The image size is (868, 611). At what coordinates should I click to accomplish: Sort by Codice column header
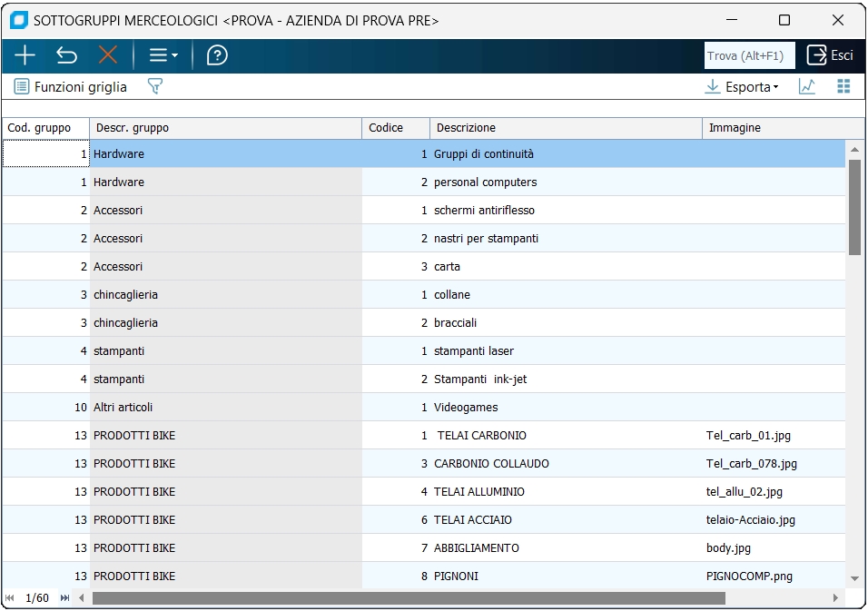pyautogui.click(x=396, y=128)
